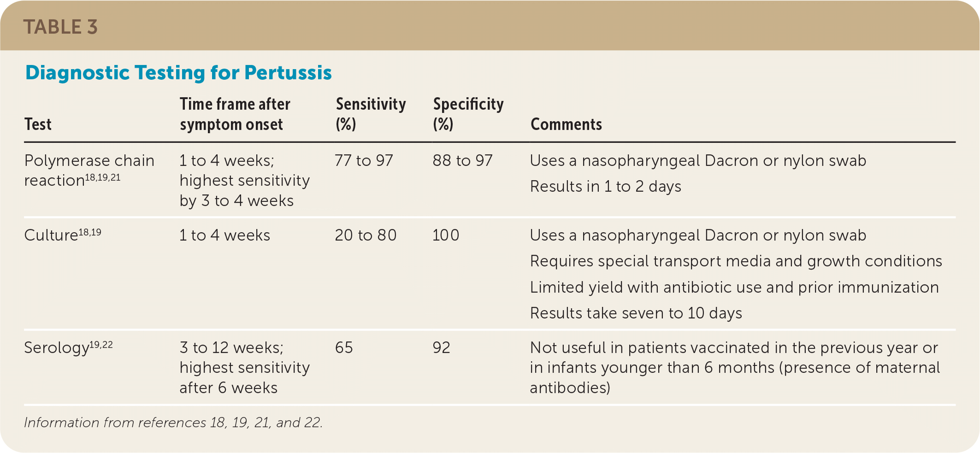Click the "Information from references" footnote
980x453 pixels.
coord(173,423)
